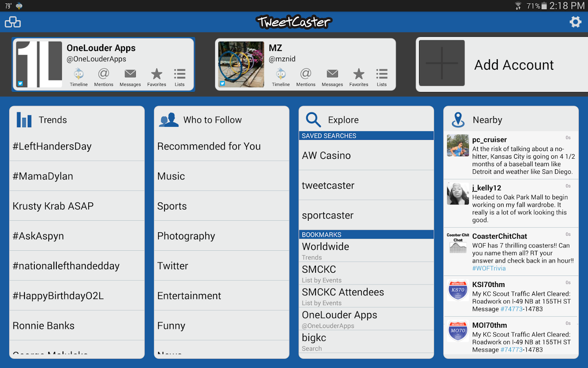Open settings gear icon
This screenshot has width=588, height=368.
click(575, 22)
